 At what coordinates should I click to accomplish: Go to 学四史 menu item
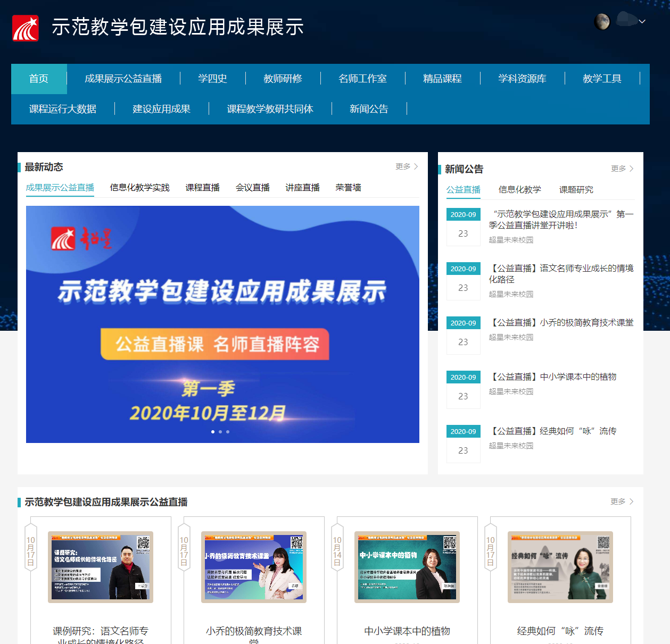pos(212,79)
